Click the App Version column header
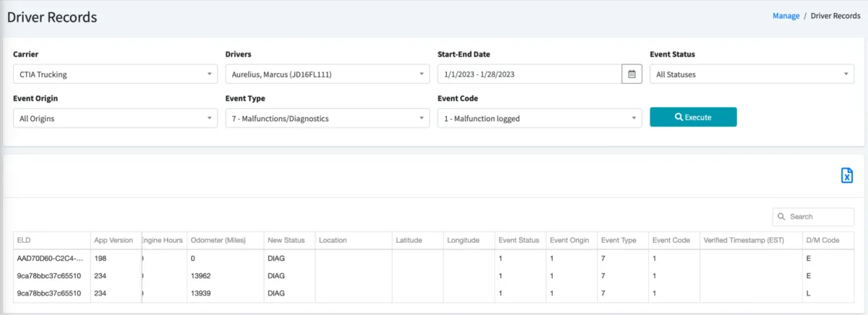Viewport: 868px width, 315px height. [x=114, y=240]
